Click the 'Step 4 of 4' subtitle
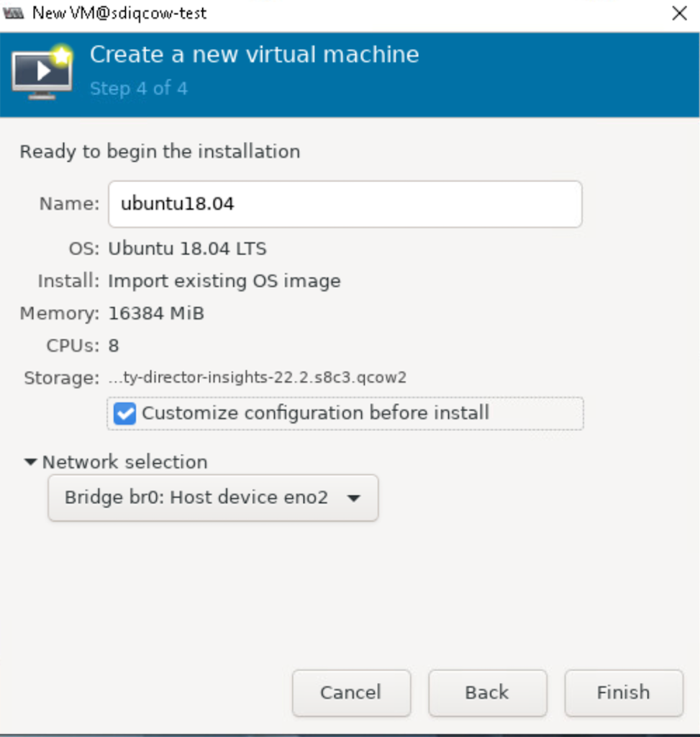The image size is (700, 737). 139,89
